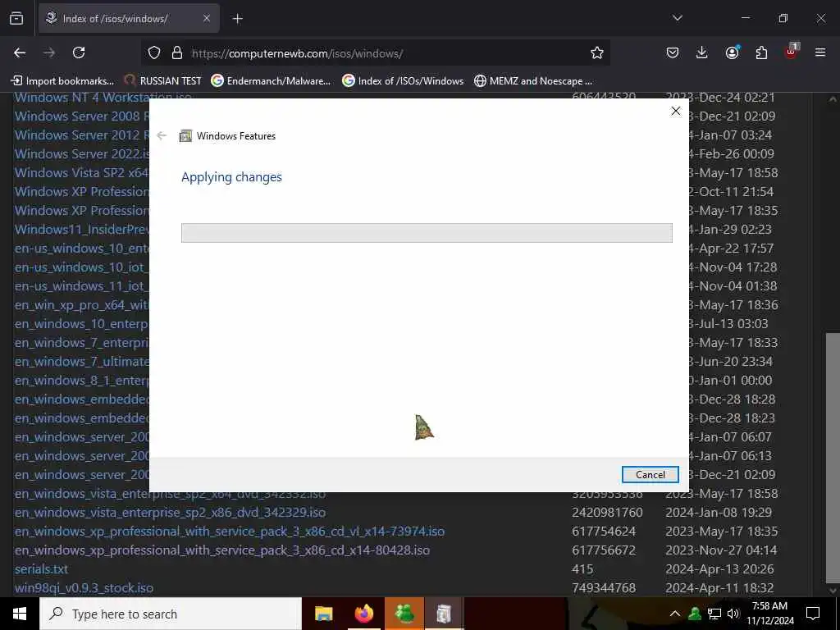
Task: Show hidden system tray icons
Action: [x=675, y=614]
